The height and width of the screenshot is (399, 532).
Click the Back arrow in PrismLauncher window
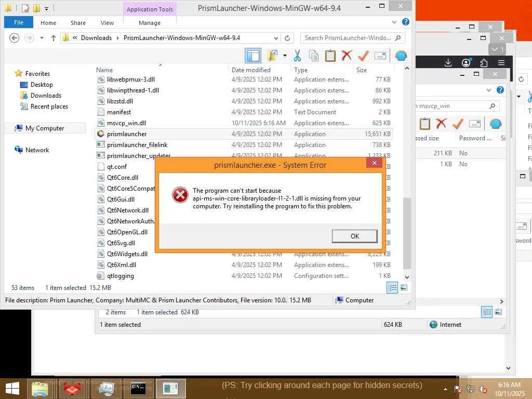coord(14,38)
